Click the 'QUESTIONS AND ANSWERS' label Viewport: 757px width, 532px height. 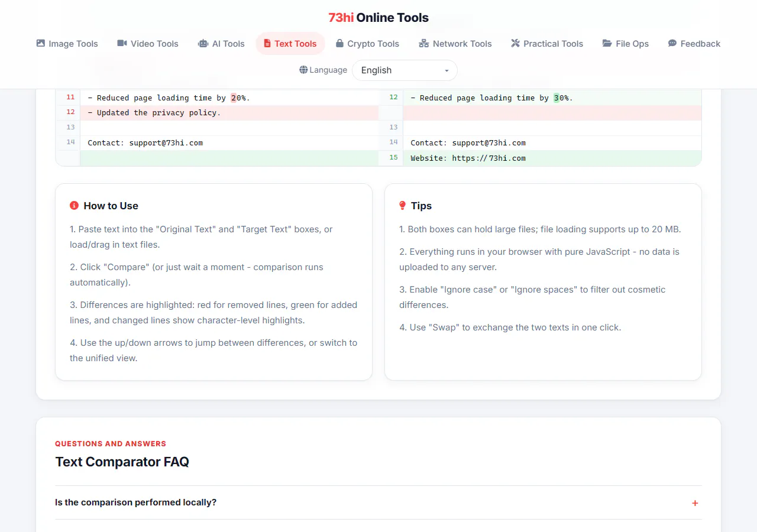pyautogui.click(x=111, y=443)
